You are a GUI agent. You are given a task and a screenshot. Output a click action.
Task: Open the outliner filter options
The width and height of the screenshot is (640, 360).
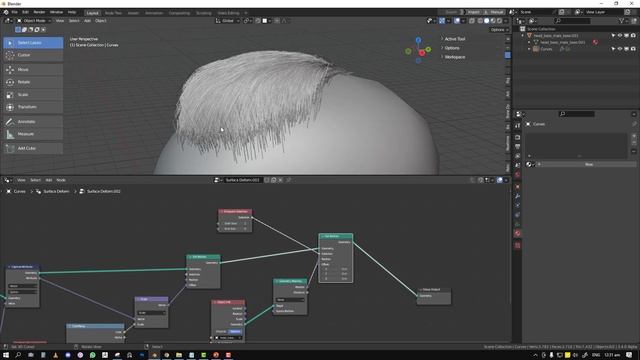622,21
